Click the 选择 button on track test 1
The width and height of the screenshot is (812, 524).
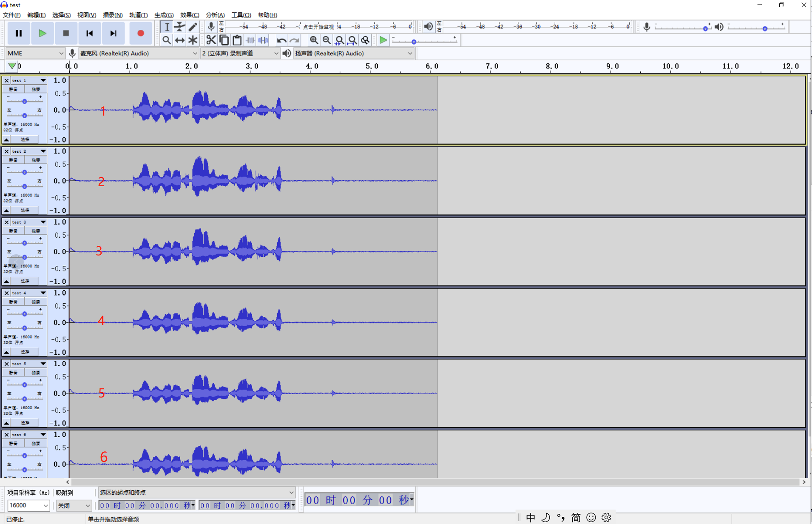point(25,140)
